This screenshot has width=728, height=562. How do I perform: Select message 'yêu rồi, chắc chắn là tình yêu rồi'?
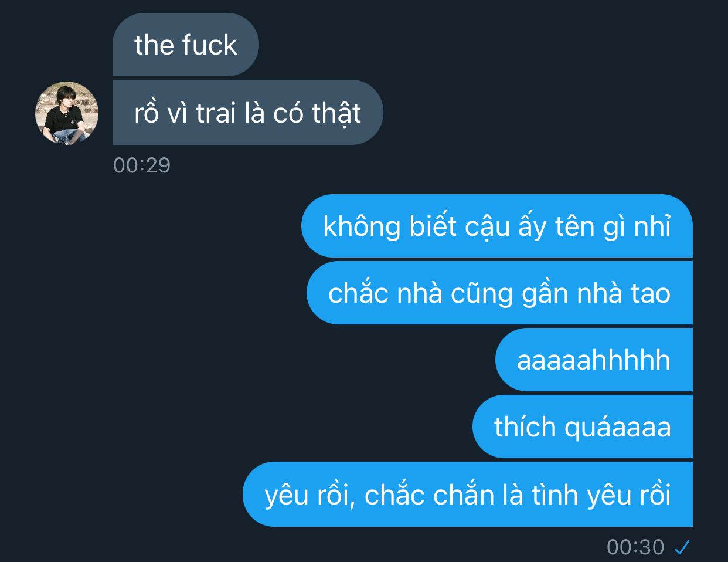[468, 494]
